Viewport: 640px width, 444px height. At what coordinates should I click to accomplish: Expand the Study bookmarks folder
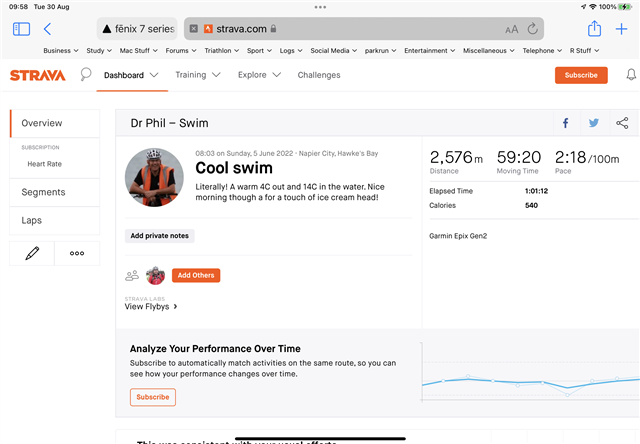(99, 51)
